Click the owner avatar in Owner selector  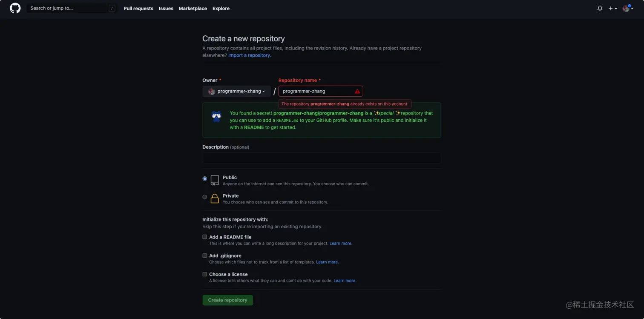coord(212,91)
